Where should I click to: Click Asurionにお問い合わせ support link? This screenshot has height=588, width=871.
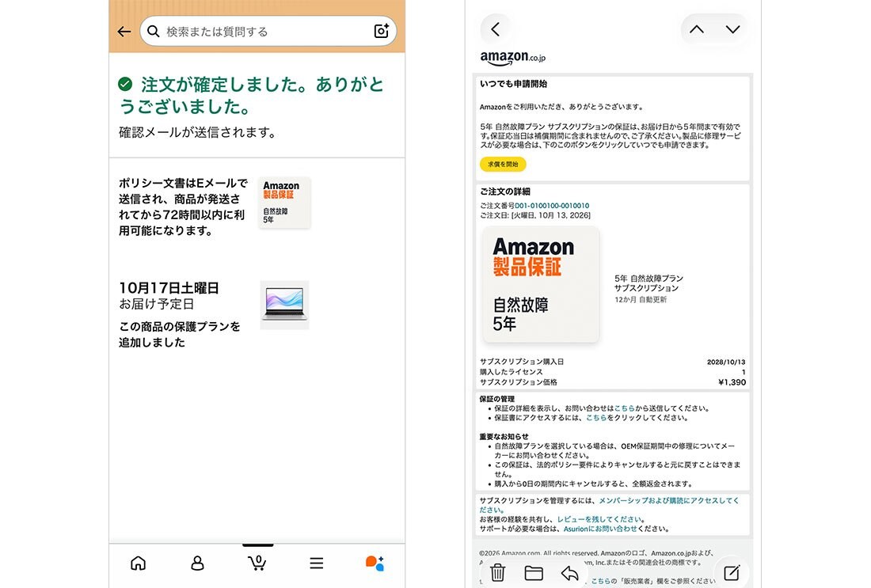(x=600, y=529)
